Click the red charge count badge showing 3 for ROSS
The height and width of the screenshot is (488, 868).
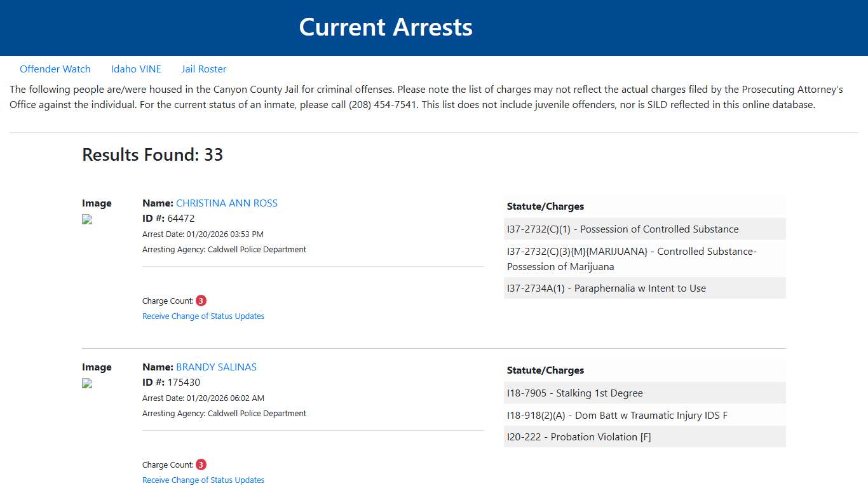point(201,300)
